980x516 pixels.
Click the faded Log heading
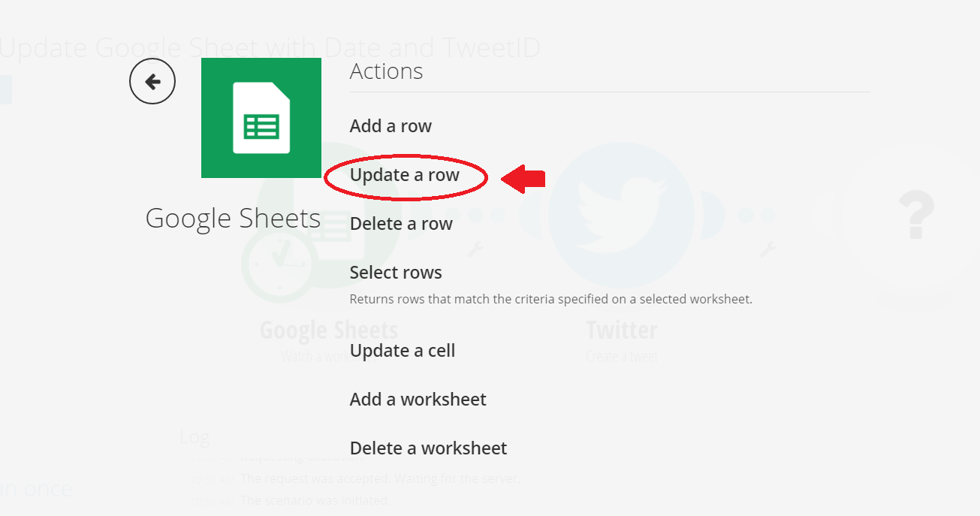(x=194, y=436)
